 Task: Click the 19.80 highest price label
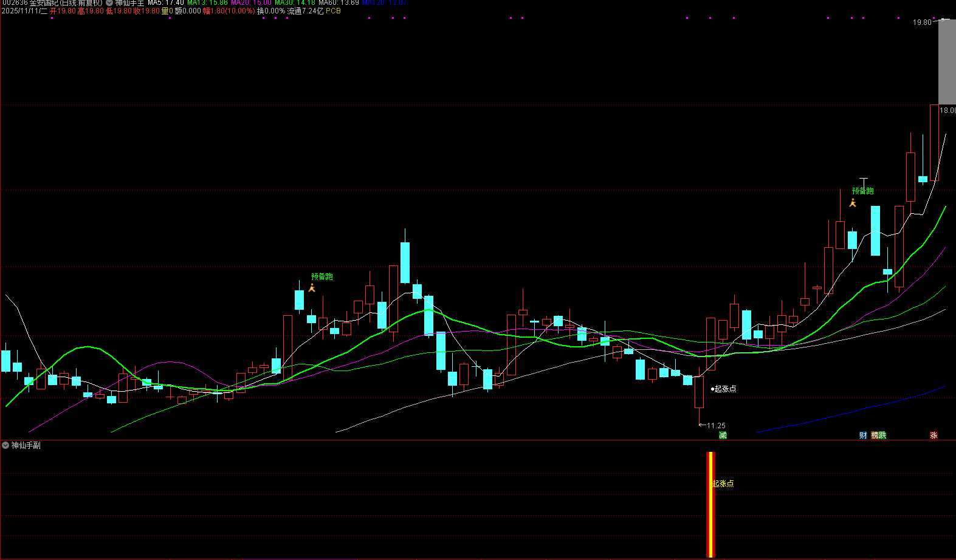[921, 22]
